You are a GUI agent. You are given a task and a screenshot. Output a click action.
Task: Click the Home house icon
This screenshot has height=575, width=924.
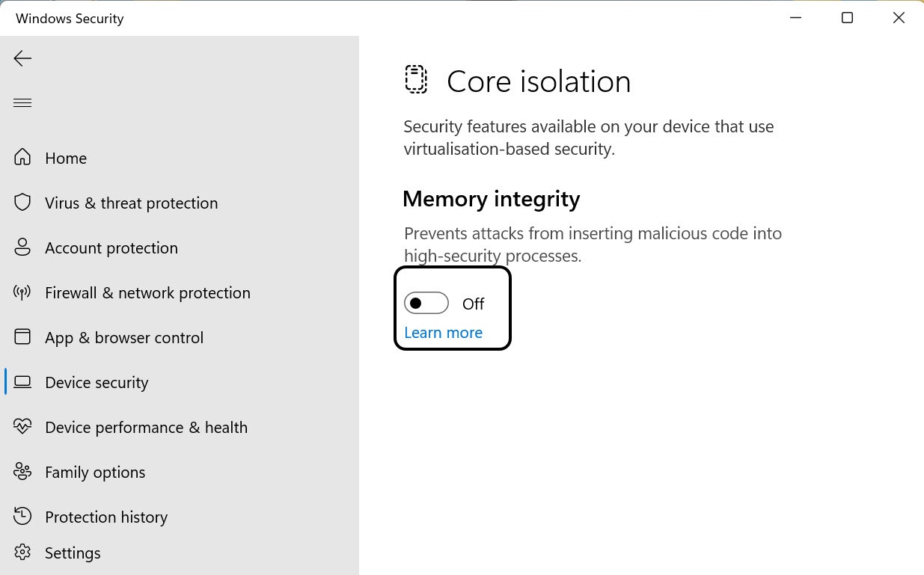[22, 158]
